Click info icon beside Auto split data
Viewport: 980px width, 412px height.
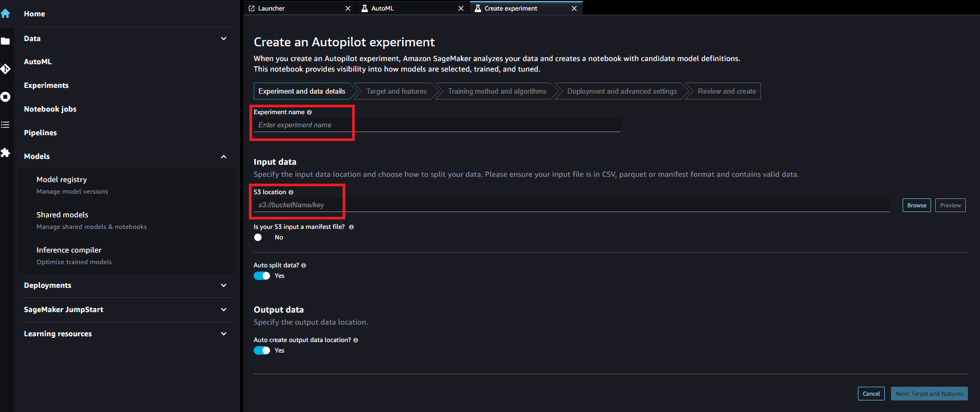pos(304,265)
